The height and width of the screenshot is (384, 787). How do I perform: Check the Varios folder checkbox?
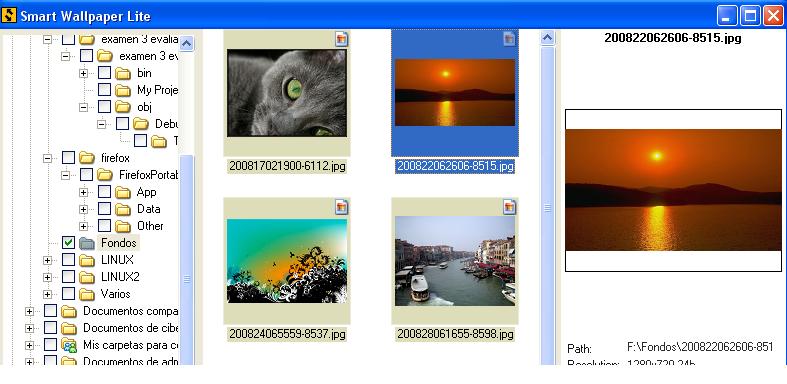(68, 294)
